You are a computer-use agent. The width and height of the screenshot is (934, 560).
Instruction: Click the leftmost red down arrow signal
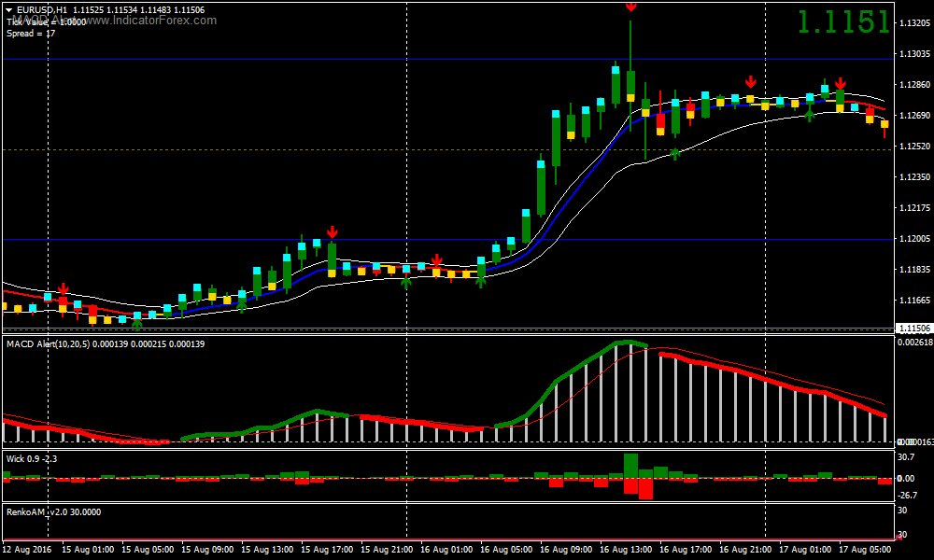[x=63, y=289]
